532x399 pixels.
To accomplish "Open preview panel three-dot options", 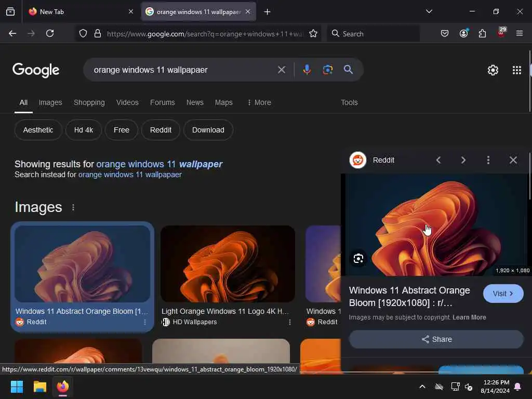I will [x=488, y=160].
